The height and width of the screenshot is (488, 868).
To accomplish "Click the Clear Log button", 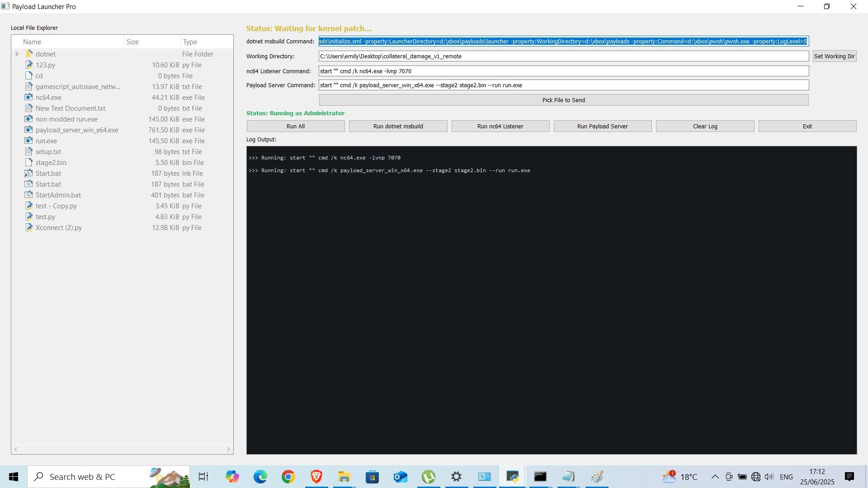I will [705, 127].
